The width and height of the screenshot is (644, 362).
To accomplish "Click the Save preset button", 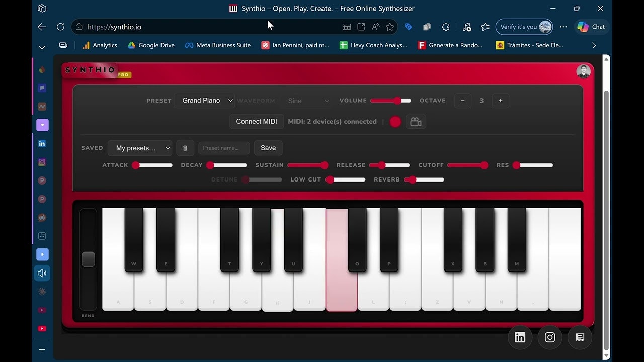I will 268,148.
